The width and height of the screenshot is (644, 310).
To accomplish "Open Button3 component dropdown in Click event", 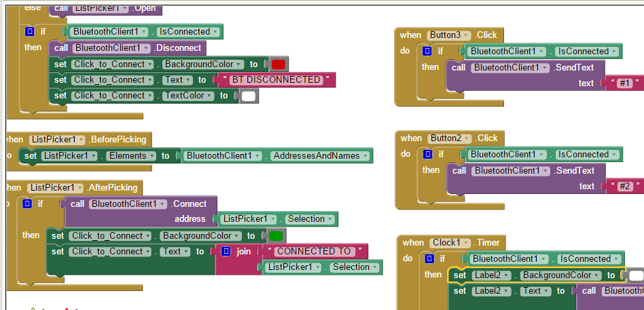I will pyautogui.click(x=449, y=35).
